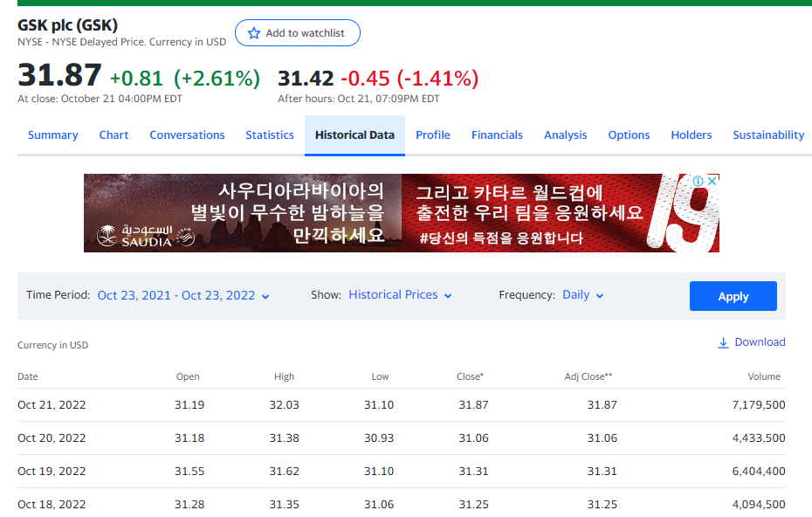
Task: Click the Currency in USD label
Action: coord(52,345)
